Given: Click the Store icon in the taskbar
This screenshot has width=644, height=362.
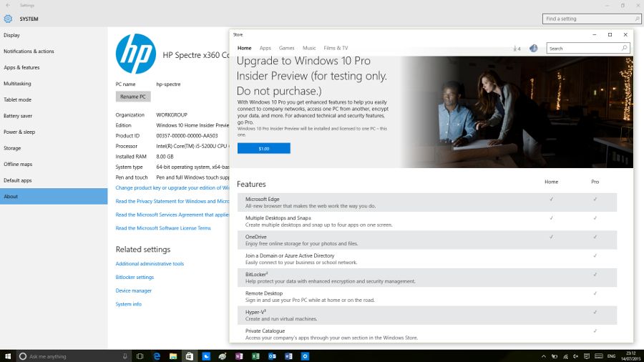Looking at the screenshot, I should (190, 356).
